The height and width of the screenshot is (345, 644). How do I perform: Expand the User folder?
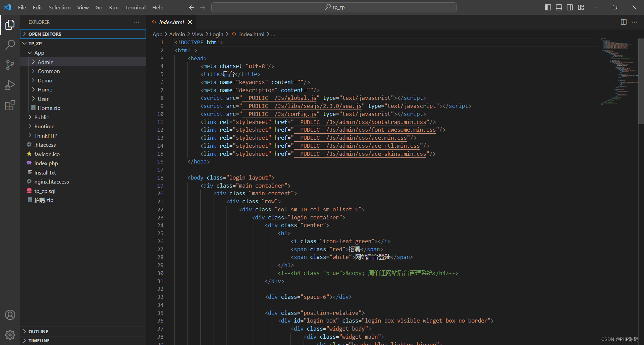[83, 99]
